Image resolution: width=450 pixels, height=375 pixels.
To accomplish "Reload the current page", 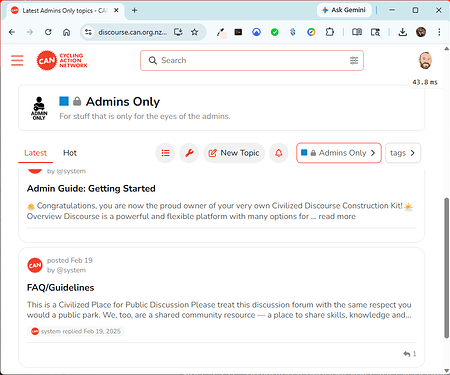I will (x=48, y=32).
